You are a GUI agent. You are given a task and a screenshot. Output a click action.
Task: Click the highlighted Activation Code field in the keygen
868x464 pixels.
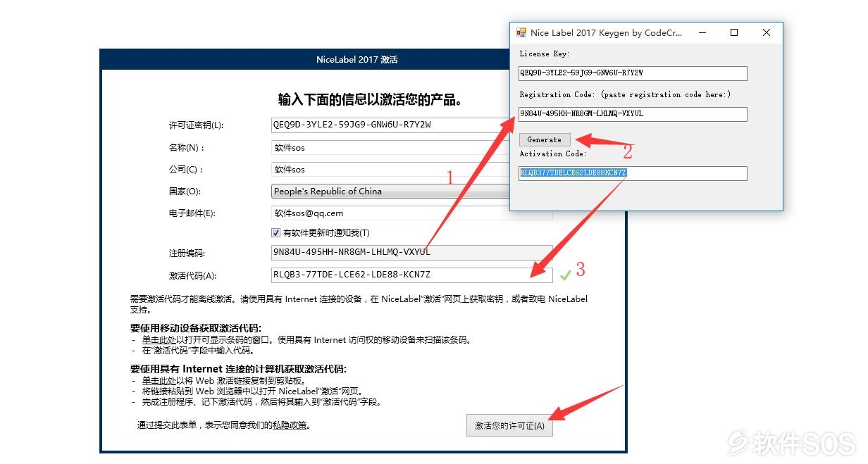tap(633, 173)
